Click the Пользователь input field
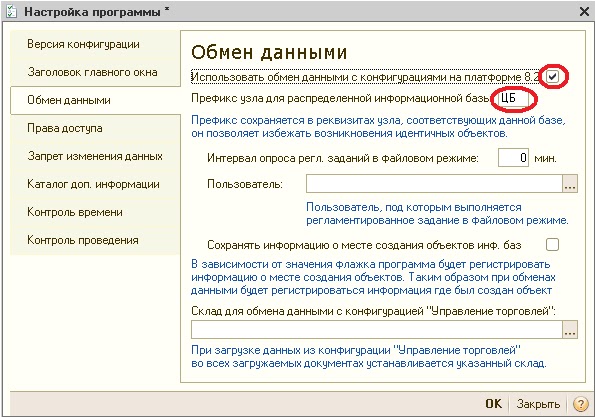 pyautogui.click(x=434, y=184)
